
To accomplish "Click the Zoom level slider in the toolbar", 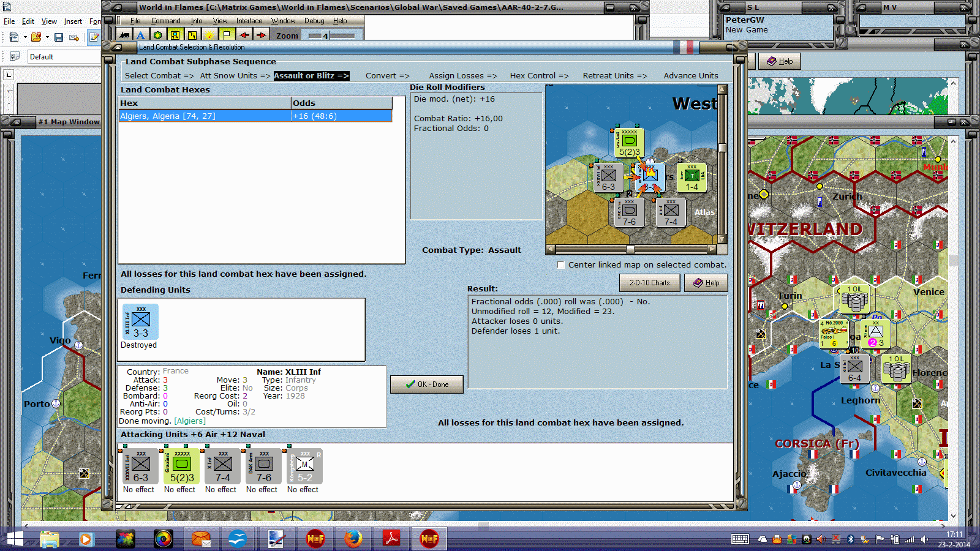I will [x=331, y=36].
